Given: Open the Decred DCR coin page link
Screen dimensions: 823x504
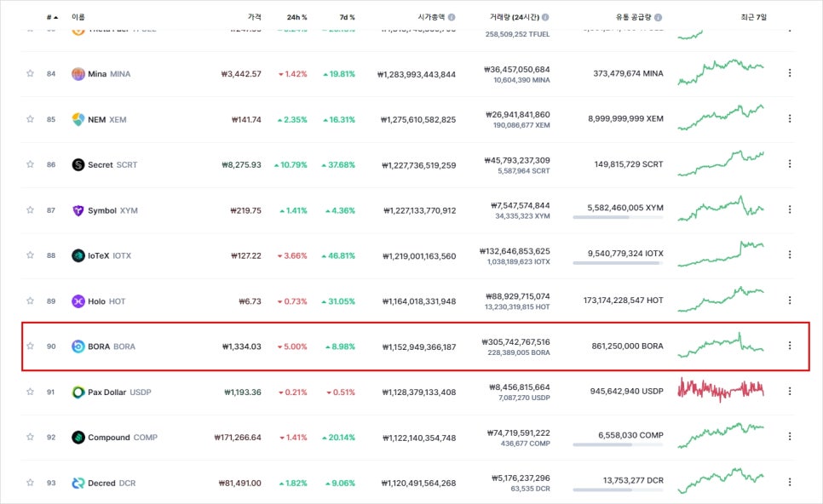Looking at the screenshot, I should click(112, 483).
